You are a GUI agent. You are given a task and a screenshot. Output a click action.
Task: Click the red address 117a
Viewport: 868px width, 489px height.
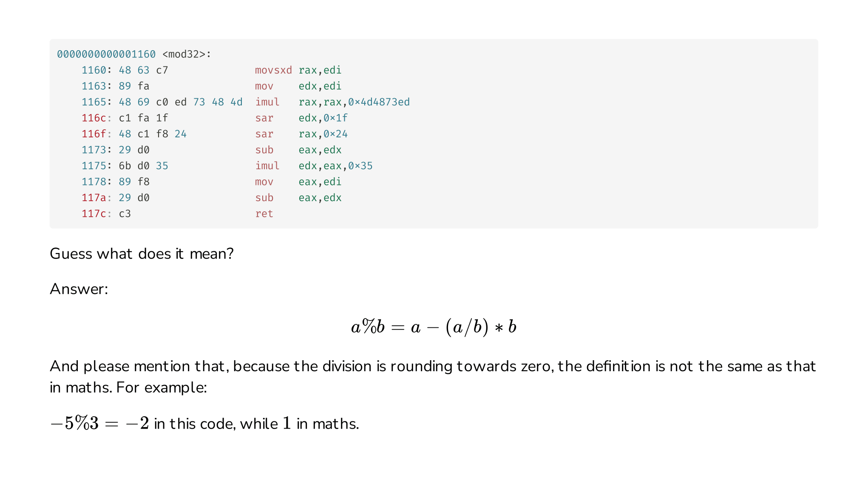[x=94, y=198]
